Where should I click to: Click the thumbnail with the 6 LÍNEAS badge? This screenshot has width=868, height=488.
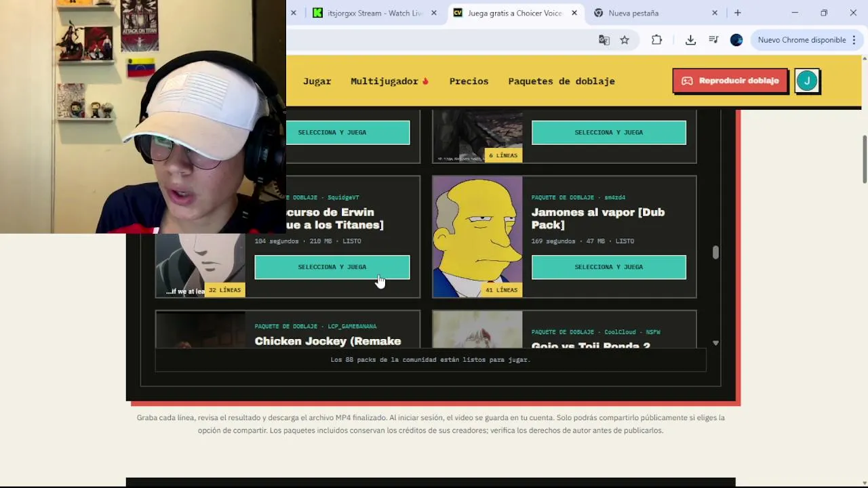[x=477, y=136]
